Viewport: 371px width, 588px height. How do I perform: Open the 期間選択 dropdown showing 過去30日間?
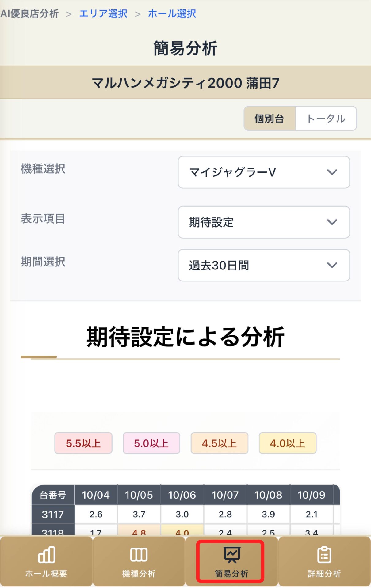[x=264, y=265]
